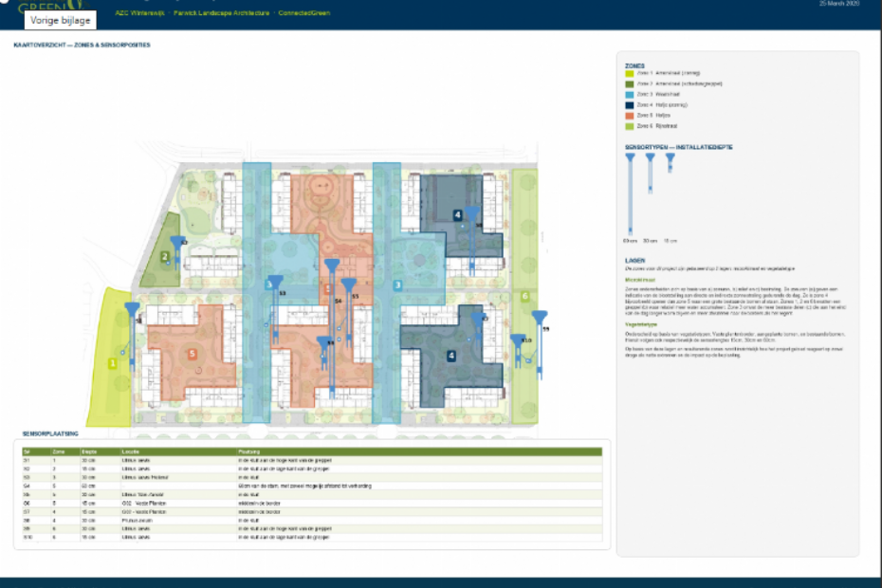
Task: Click the 60cm sensor depth icon in legend
Action: pyautogui.click(x=630, y=193)
